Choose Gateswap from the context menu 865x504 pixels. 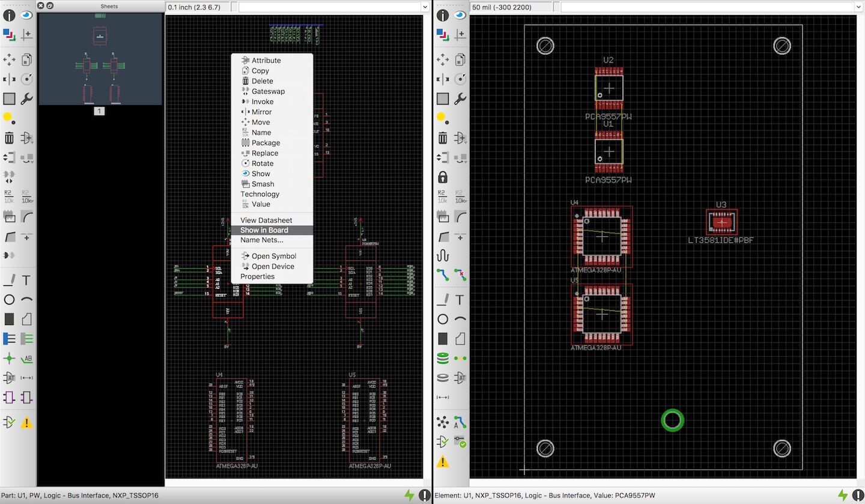(272, 91)
